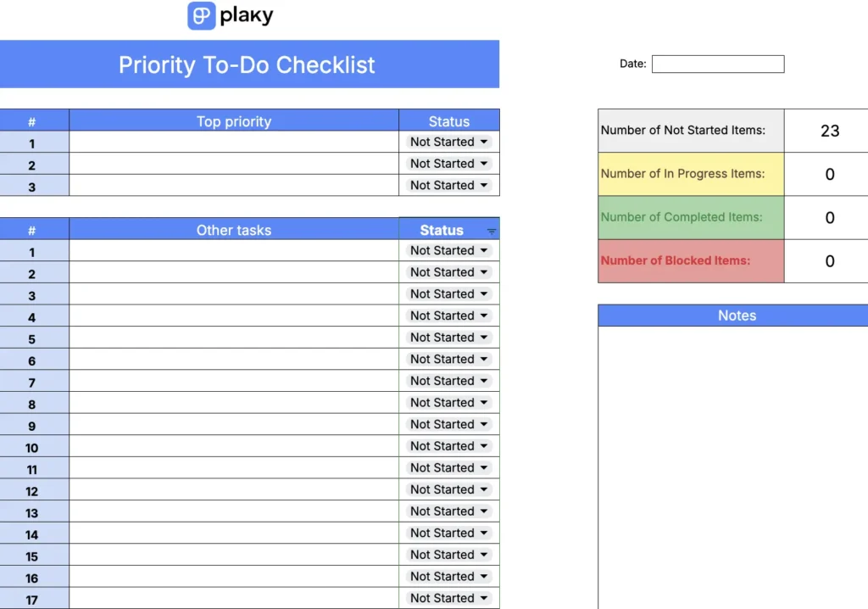Open Status dropdown for Top priority row 3
The image size is (868, 609).
click(449, 185)
